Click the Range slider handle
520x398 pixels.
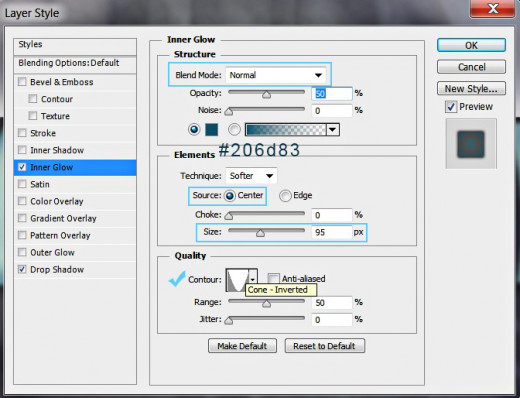(x=266, y=304)
